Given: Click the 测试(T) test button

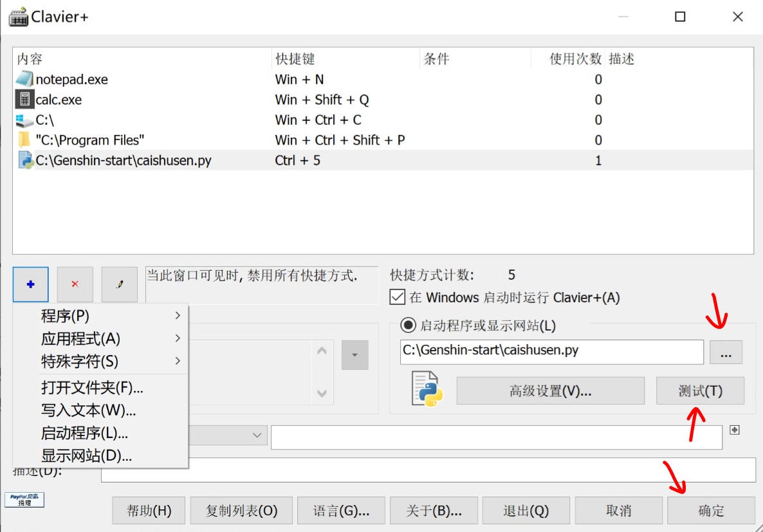Looking at the screenshot, I should coord(700,391).
